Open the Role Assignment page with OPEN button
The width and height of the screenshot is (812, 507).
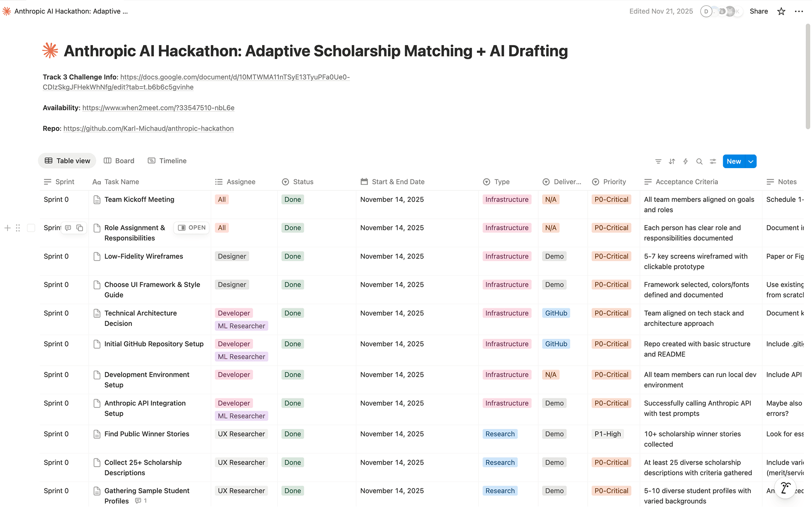[192, 228]
